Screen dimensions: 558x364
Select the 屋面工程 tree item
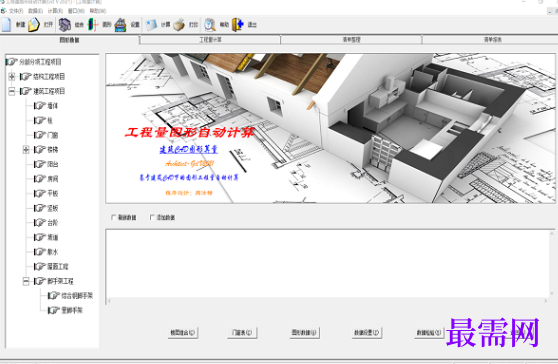click(58, 267)
